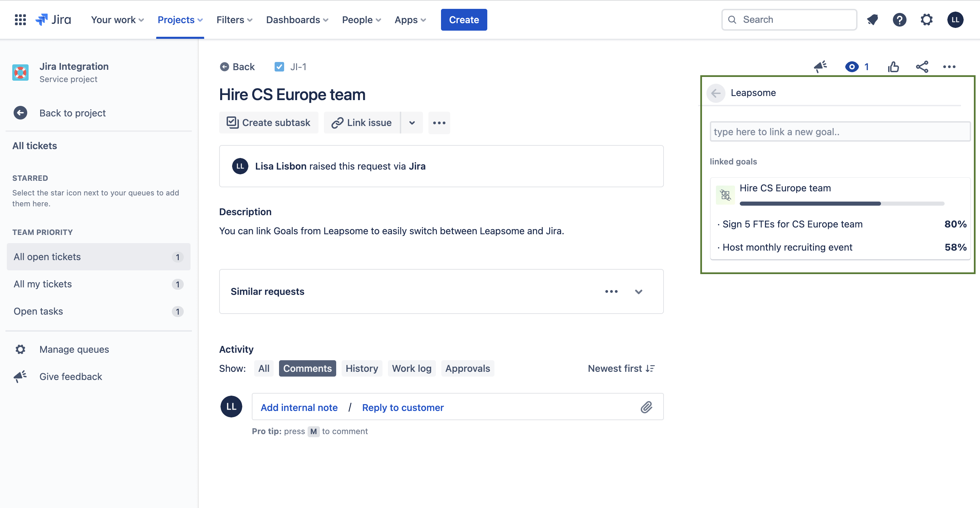The height and width of the screenshot is (508, 980).
Task: Click the blue Create button
Action: pos(464,20)
